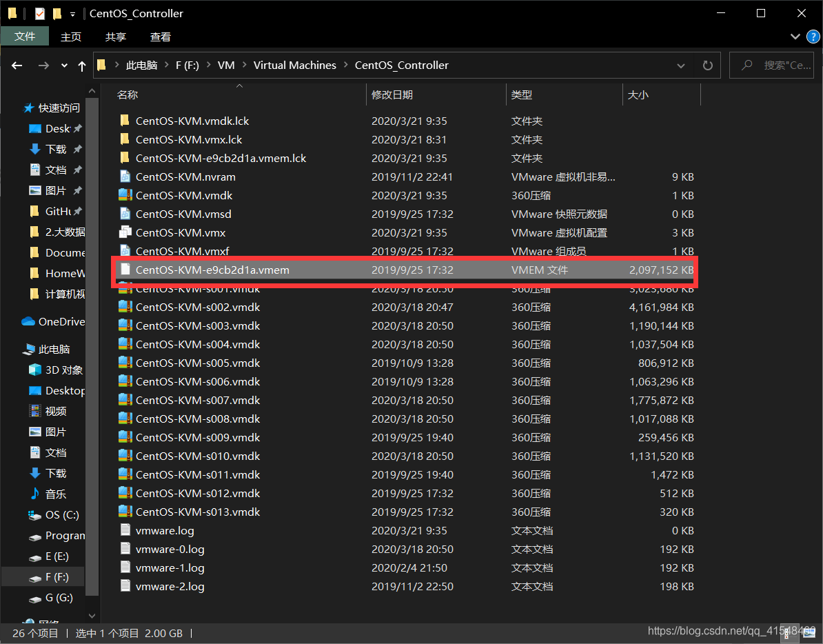Open 视频 folder in the navigation pane
The width and height of the screenshot is (823, 644).
pyautogui.click(x=48, y=411)
